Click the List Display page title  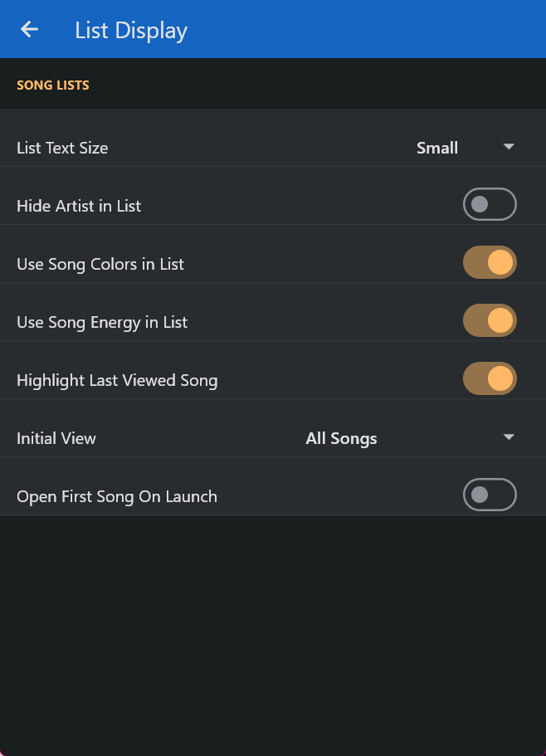(131, 31)
